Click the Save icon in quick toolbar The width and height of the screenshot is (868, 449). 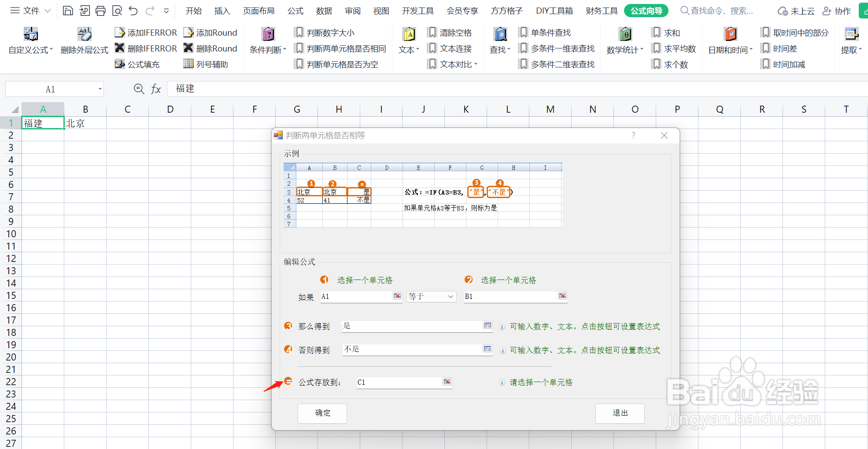pos(68,11)
